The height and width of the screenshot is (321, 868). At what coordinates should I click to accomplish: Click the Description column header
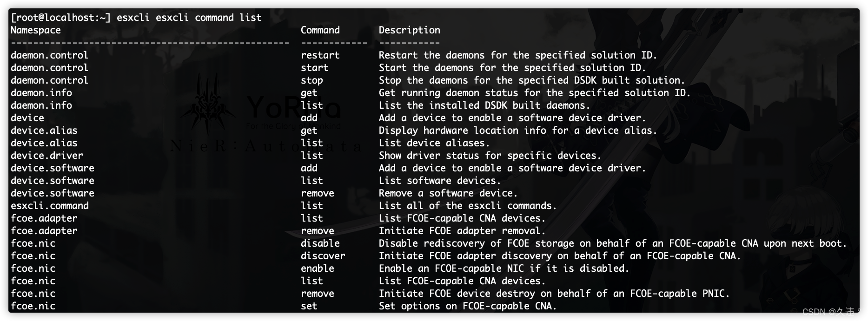(x=410, y=30)
